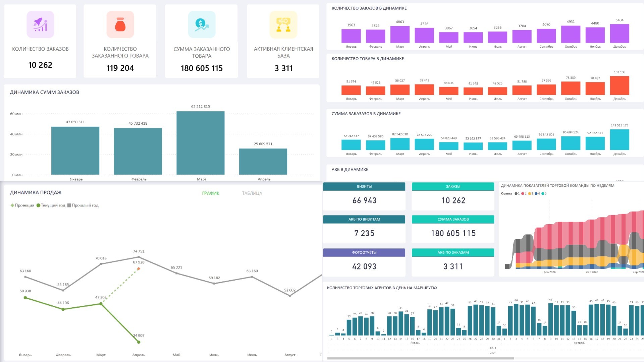Select rating 3 legend dot
This screenshot has width=644, height=362.
(x=529, y=194)
